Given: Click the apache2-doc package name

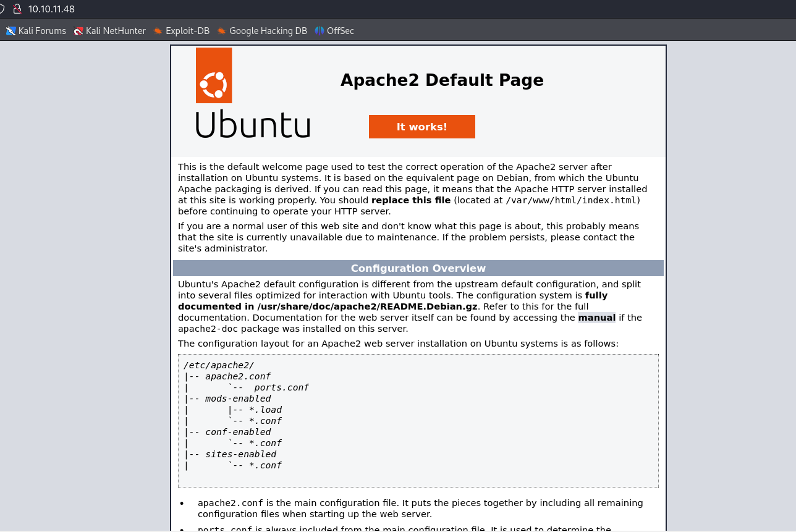Looking at the screenshot, I should point(208,329).
